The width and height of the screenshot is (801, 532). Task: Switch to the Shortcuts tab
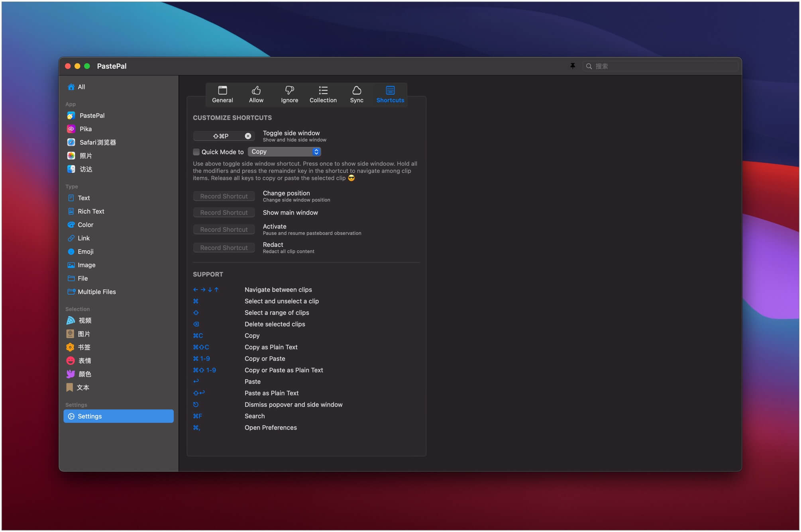390,94
